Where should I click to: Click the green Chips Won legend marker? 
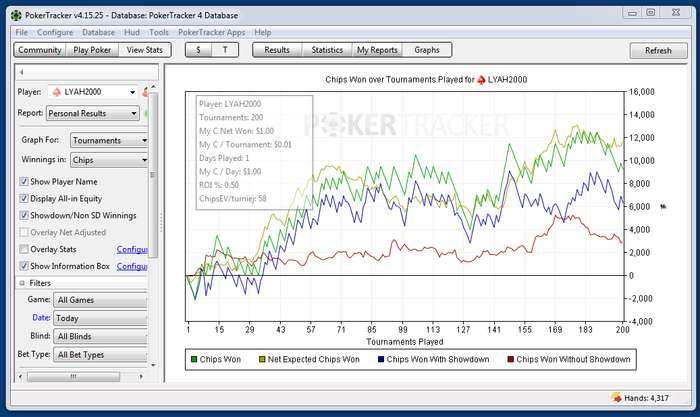pos(194,358)
